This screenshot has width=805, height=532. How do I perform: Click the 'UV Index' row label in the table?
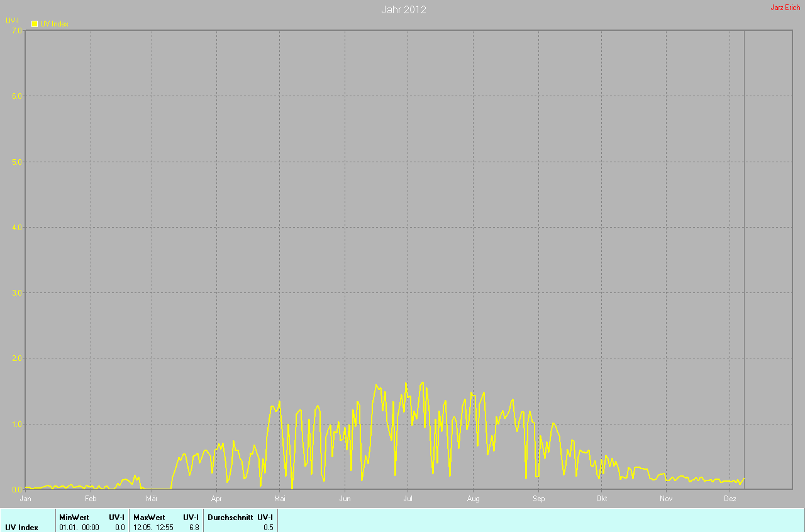point(21,528)
